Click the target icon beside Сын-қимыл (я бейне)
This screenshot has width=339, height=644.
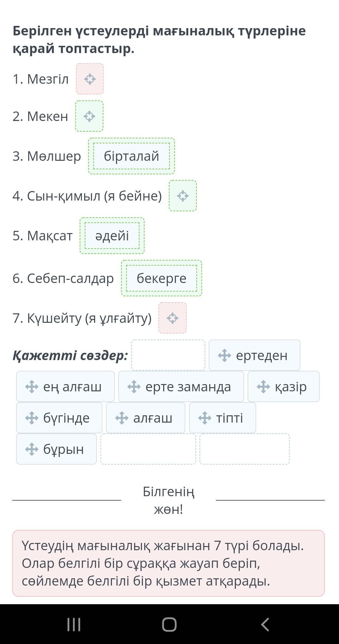[x=183, y=196]
